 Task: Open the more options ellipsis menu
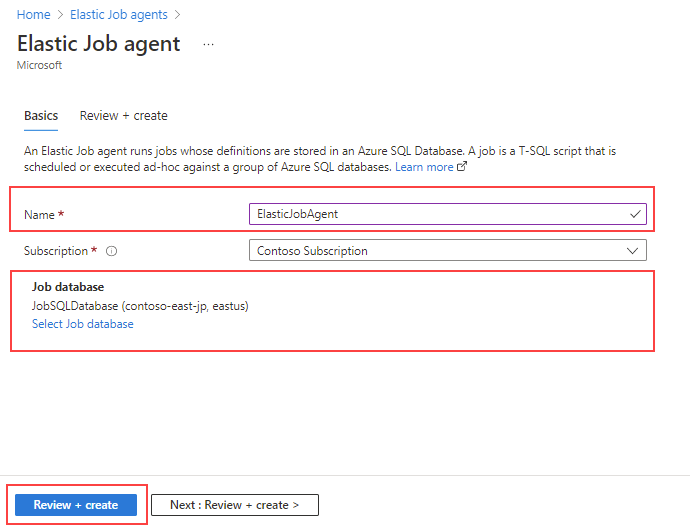(208, 44)
